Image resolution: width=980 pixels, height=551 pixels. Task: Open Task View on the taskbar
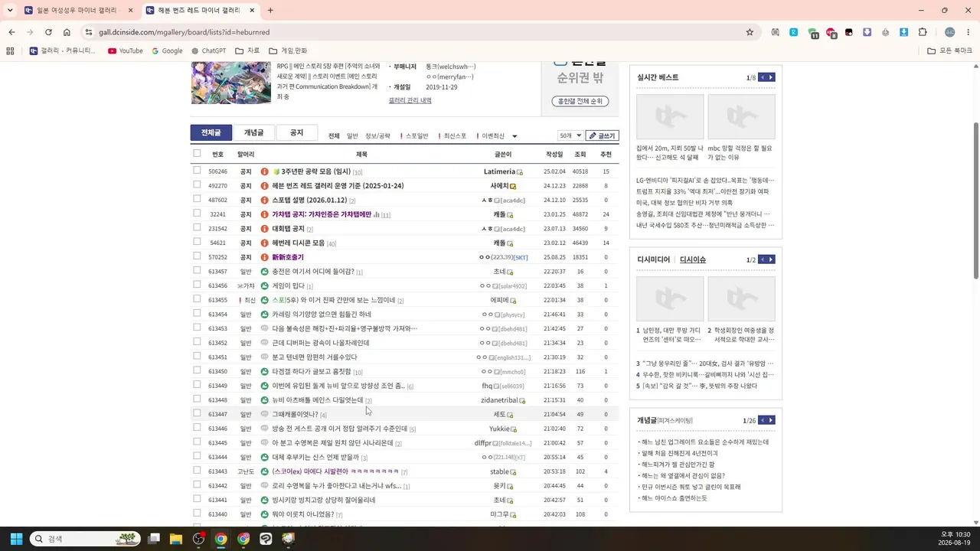[154, 539]
